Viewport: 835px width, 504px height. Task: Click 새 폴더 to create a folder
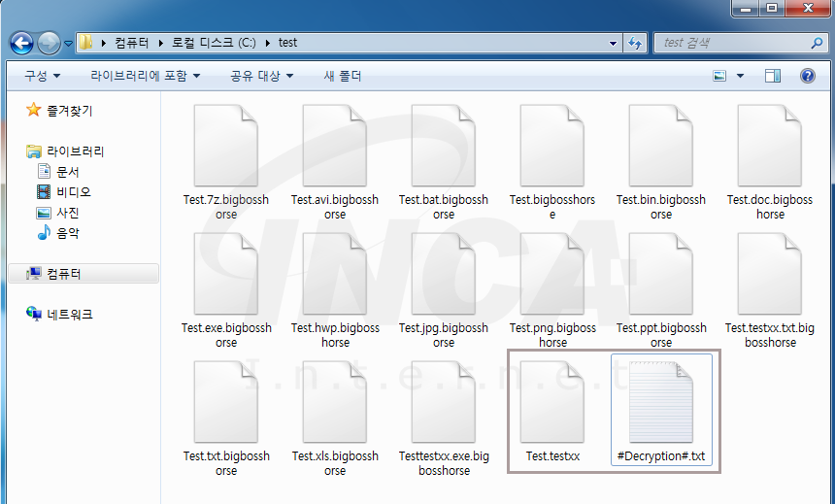click(343, 76)
